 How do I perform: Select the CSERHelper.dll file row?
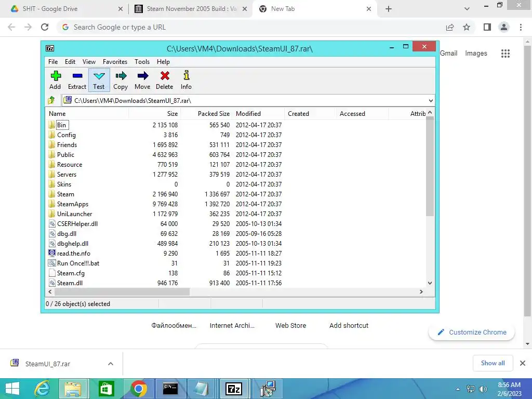(x=236, y=223)
